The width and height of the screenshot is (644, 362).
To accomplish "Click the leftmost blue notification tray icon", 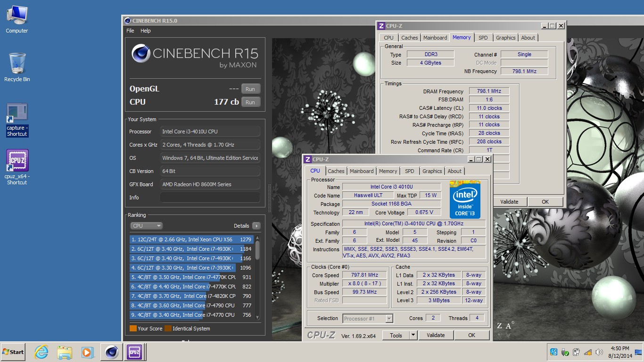I will pyautogui.click(x=553, y=352).
